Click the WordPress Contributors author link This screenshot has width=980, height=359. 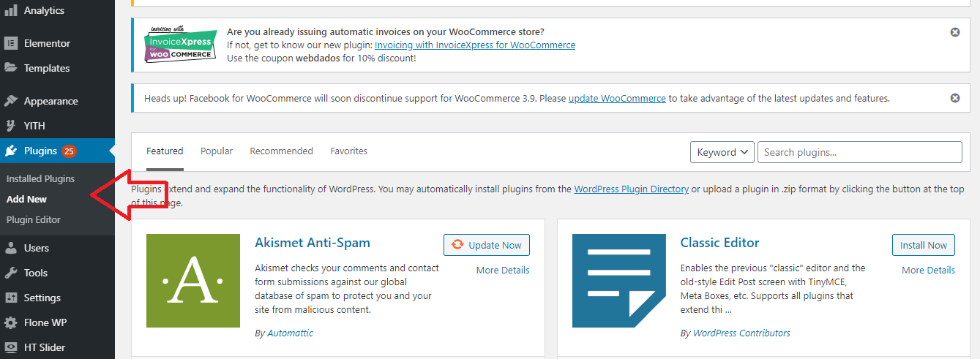tap(741, 333)
